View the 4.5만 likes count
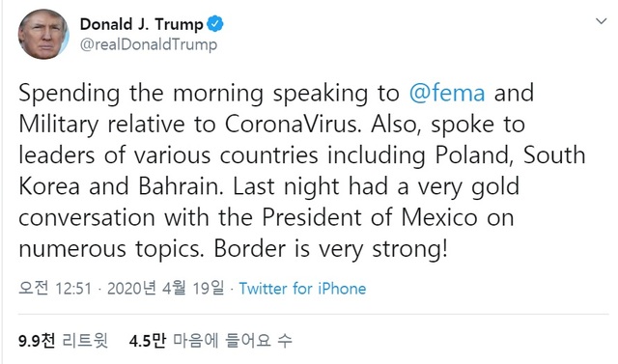 148,341
